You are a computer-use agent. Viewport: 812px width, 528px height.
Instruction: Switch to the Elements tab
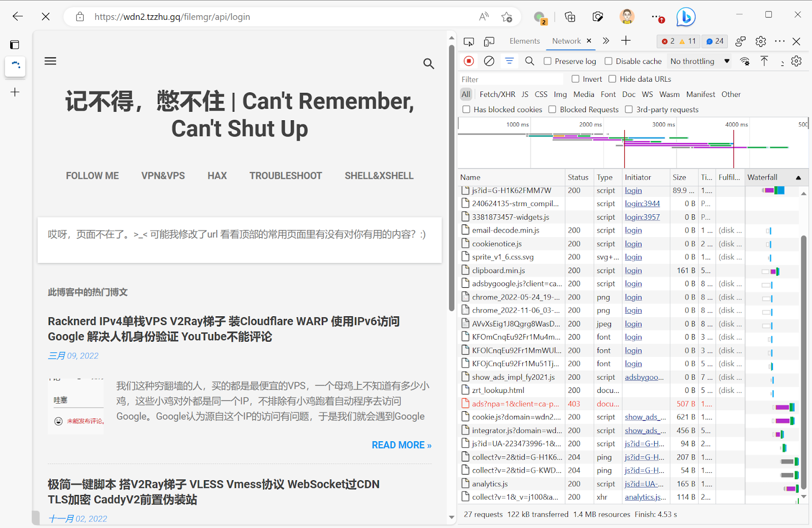(524, 41)
